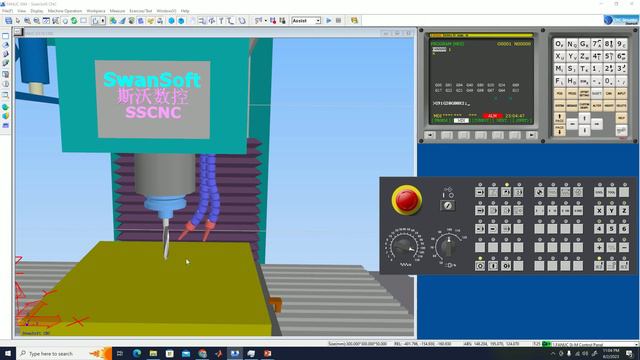Adjust the feedrate override dial
The image size is (640, 360).
click(404, 246)
